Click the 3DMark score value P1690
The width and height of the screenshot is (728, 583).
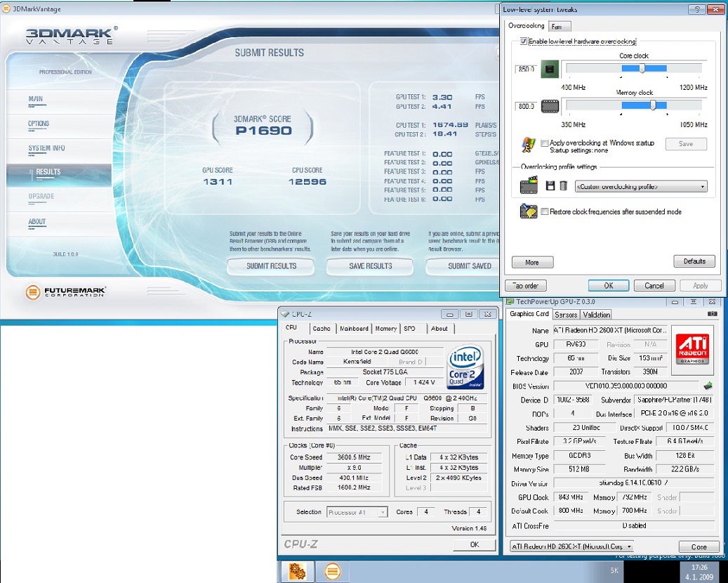(x=263, y=131)
